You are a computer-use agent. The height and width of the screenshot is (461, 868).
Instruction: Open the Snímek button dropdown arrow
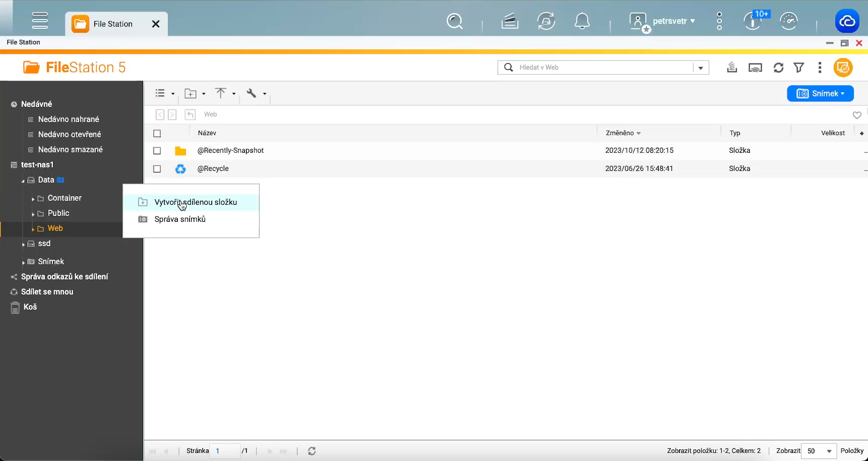pos(842,93)
